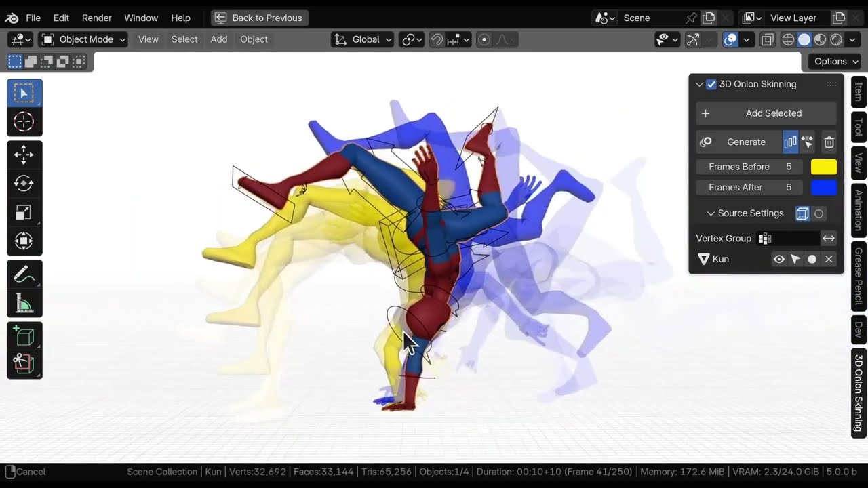Select the Move tool
The height and width of the screenshot is (488, 868).
click(x=24, y=155)
